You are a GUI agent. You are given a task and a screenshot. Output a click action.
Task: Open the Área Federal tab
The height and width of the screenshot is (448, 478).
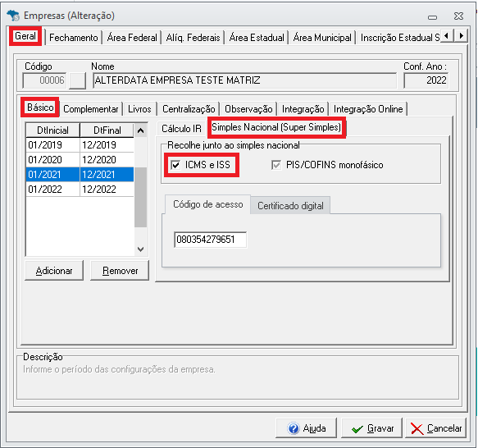132,38
